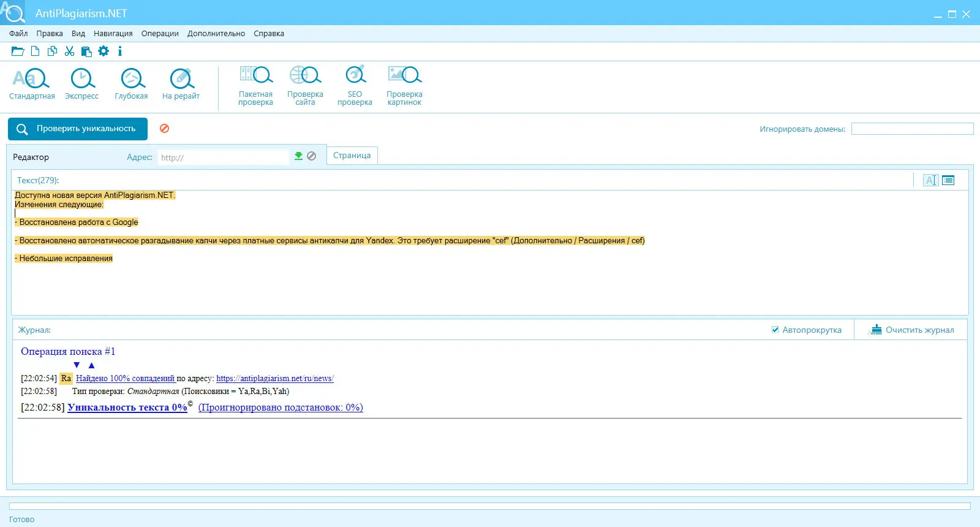980x527 pixels.
Task: Open file folder icon in small toolbar
Action: tap(18, 51)
